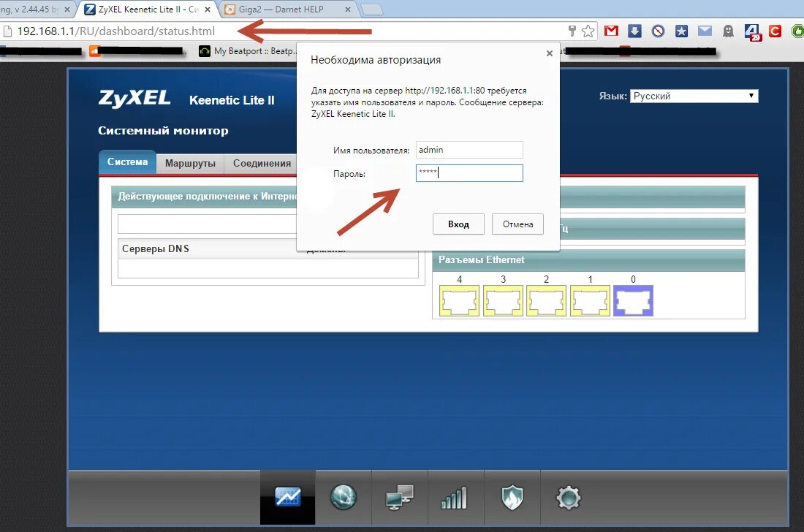Close the ZyXEL Keenetic Lite II browser tab
The height and width of the screenshot is (532, 804).
[x=207, y=9]
